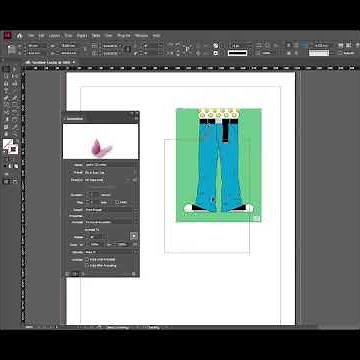This screenshot has width=360, height=360.
Task: Select the Direct Selection tool
Action: tap(15, 69)
